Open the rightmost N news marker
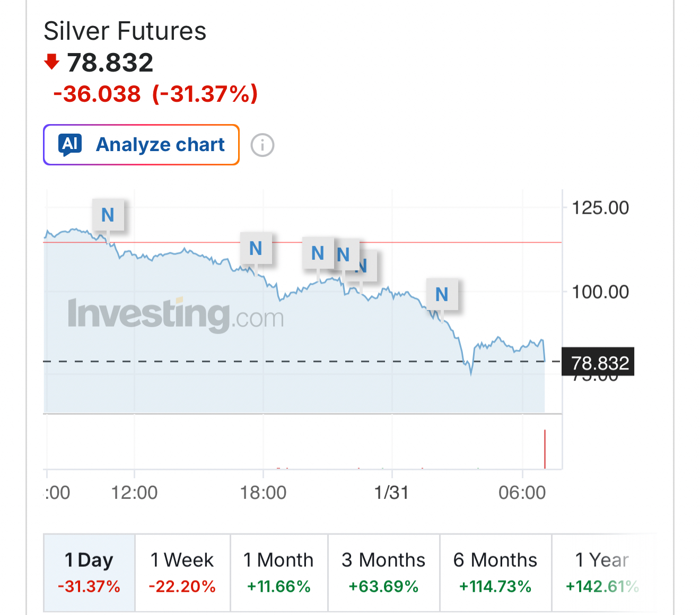The width and height of the screenshot is (700, 615). [x=442, y=294]
